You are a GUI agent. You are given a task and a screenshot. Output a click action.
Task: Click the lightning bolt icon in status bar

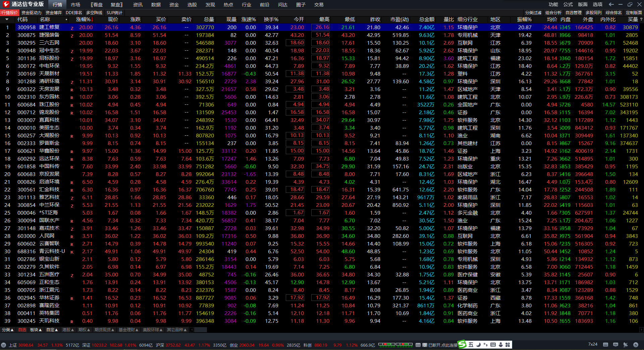(x=636, y=345)
